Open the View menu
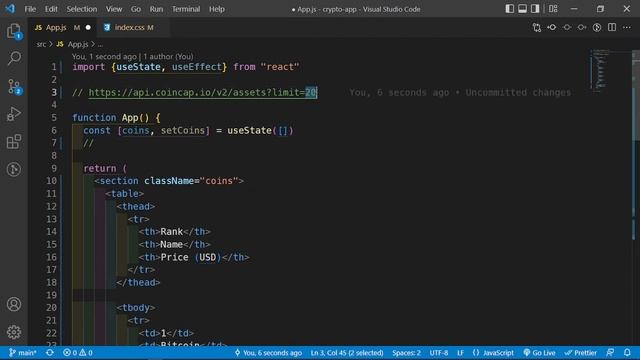 pyautogui.click(x=114, y=9)
